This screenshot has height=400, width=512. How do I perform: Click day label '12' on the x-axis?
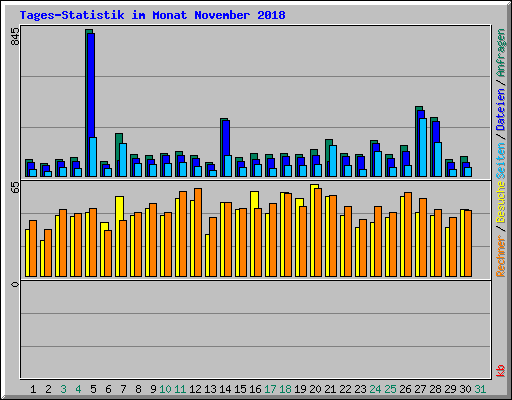(195, 389)
